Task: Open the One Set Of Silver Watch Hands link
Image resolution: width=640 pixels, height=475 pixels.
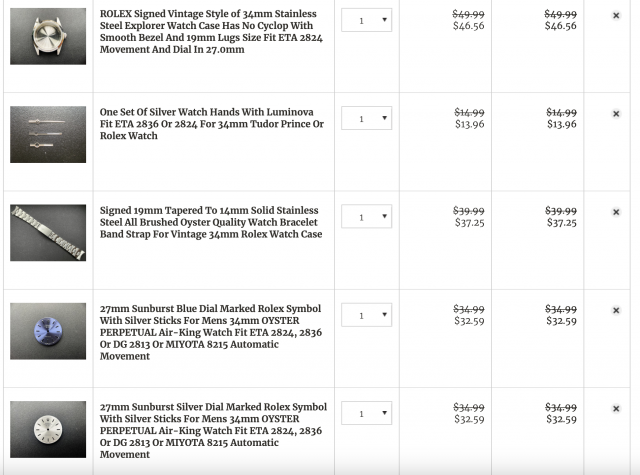Action: pos(212,124)
